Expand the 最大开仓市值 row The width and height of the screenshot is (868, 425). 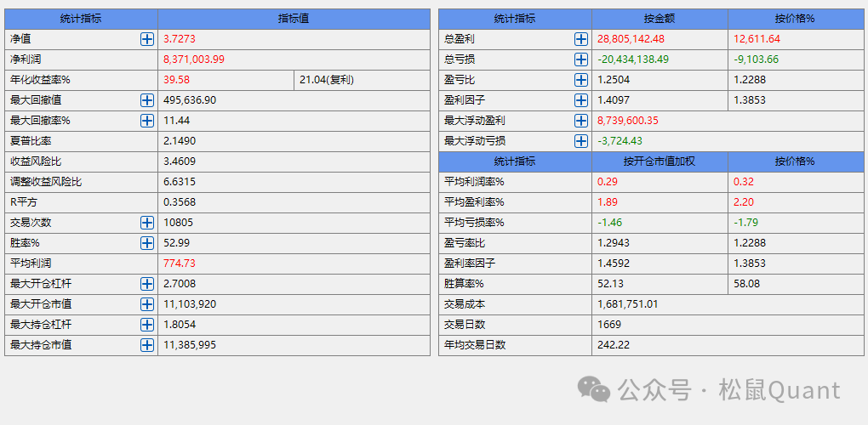(147, 304)
